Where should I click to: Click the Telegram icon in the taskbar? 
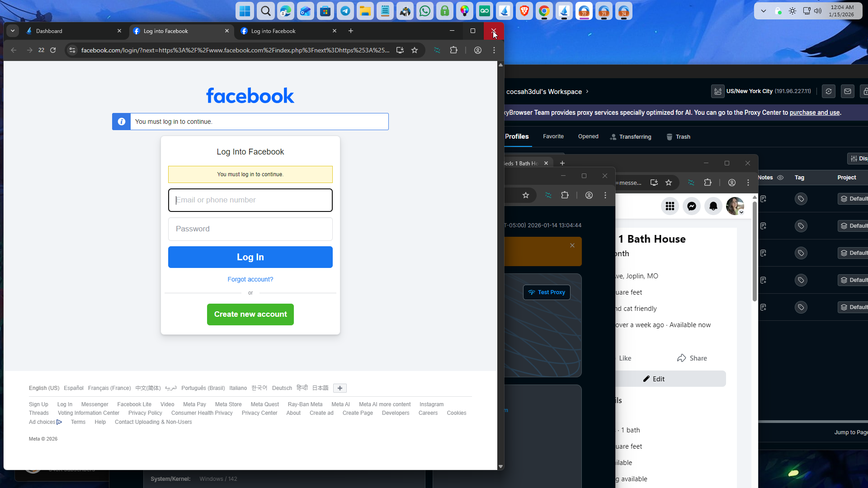click(345, 11)
